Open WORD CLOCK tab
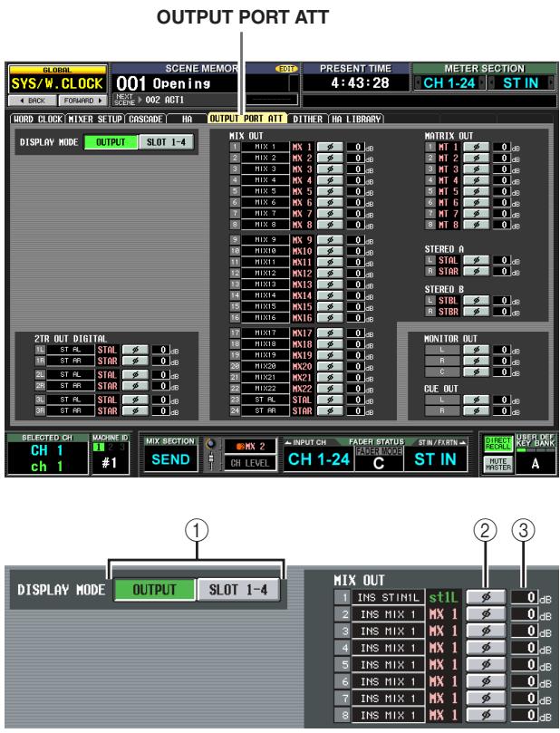This screenshot has width=560, height=733. pyautogui.click(x=38, y=120)
